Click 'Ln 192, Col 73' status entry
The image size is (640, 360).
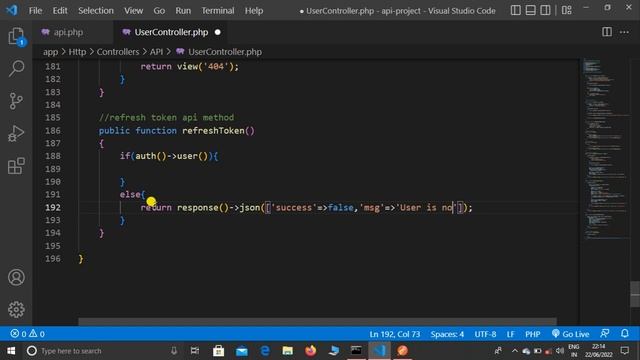(x=395, y=334)
